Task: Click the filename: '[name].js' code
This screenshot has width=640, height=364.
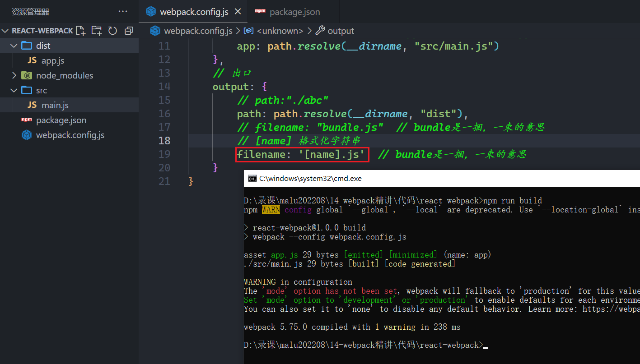Action: (301, 154)
